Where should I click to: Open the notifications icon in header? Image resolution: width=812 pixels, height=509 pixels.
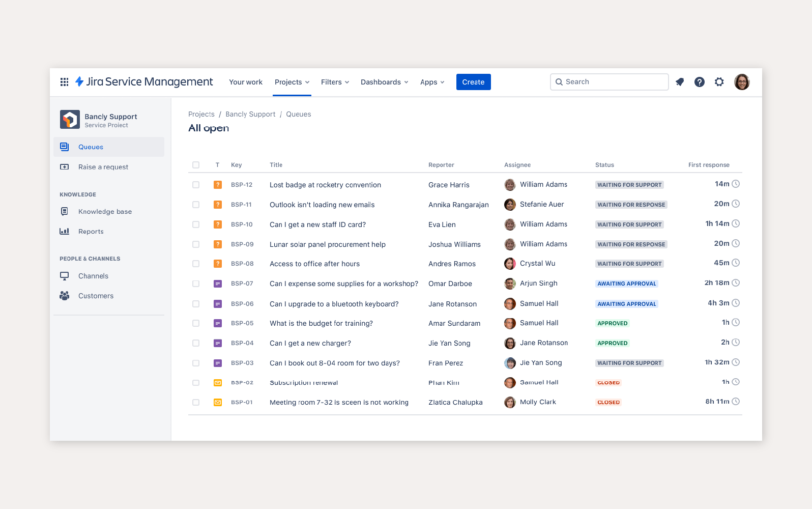(680, 82)
